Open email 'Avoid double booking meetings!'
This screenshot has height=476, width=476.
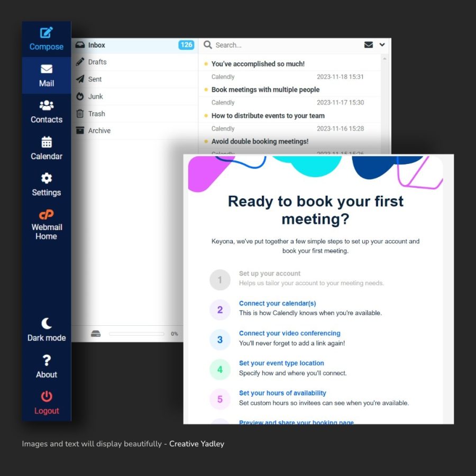pos(260,141)
